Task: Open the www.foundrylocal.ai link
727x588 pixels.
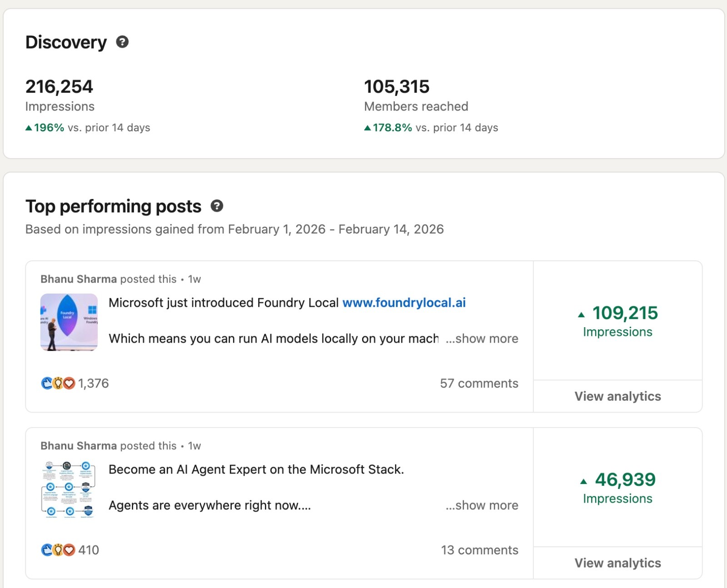Action: 404,303
